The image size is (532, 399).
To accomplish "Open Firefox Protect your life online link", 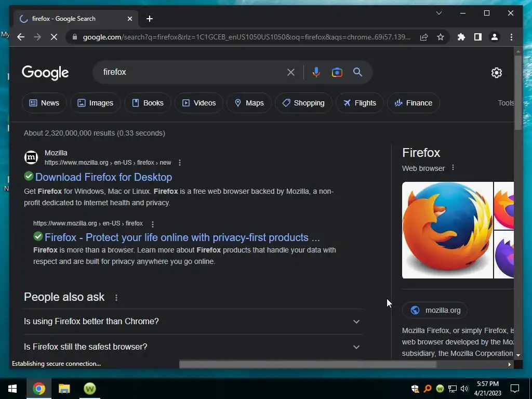I will (x=182, y=237).
